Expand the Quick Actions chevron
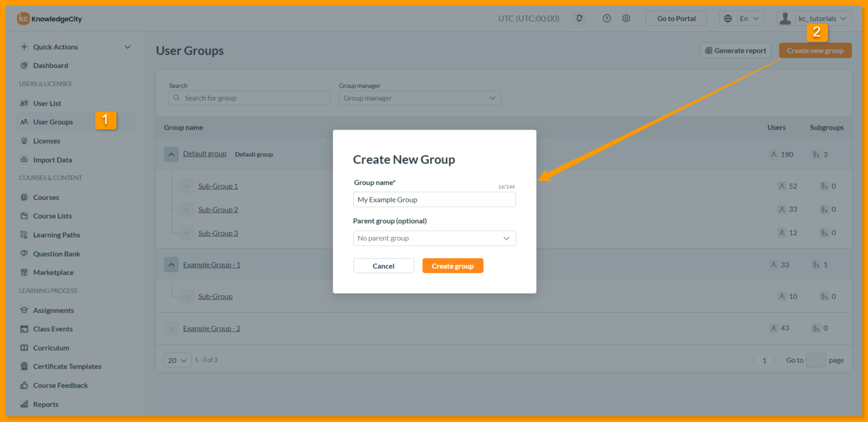This screenshot has width=868, height=422. tap(127, 47)
